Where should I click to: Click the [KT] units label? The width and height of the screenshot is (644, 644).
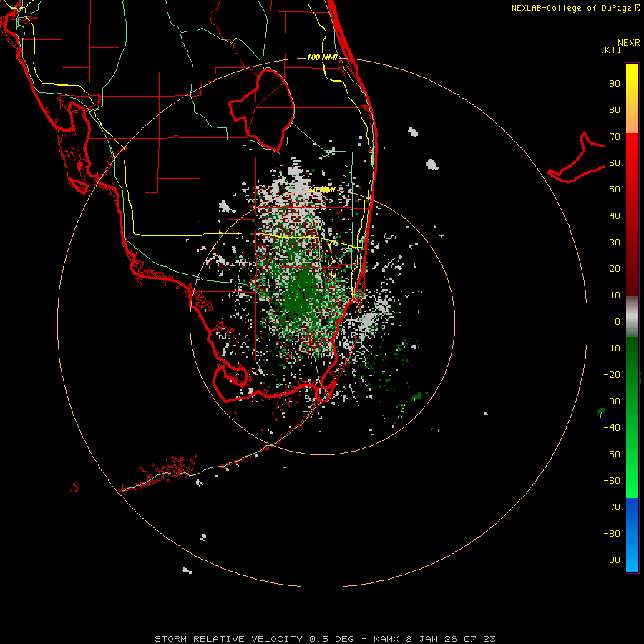pos(610,49)
